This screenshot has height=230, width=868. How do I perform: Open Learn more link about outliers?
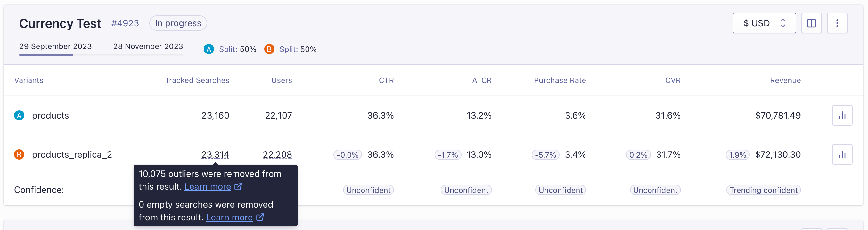pos(208,186)
